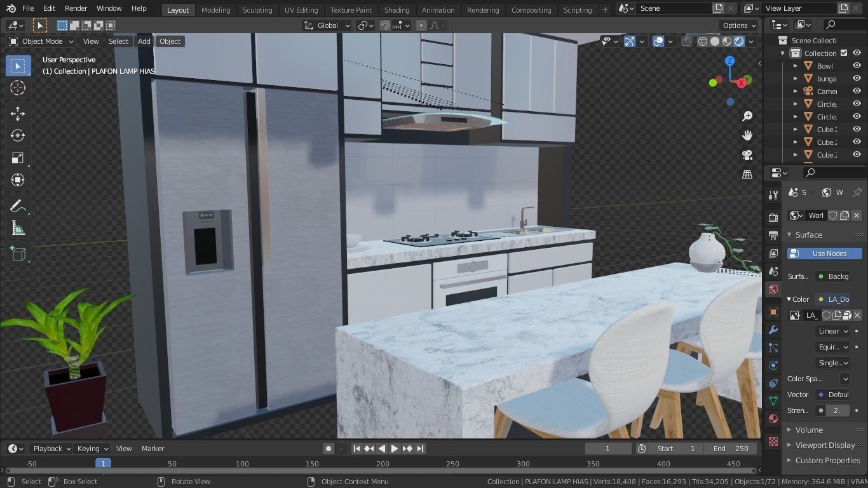Viewport: 868px width, 488px height.
Task: Click the Select Box tool
Action: (x=18, y=66)
